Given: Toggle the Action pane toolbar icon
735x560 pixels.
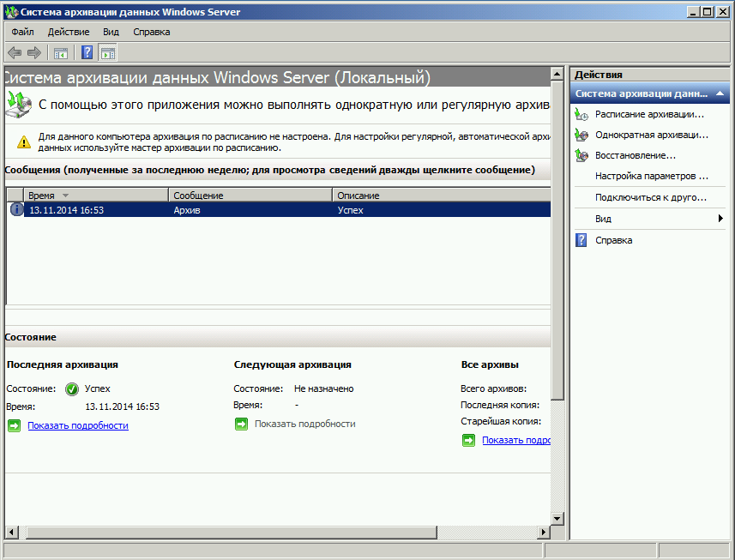Looking at the screenshot, I should [x=107, y=53].
